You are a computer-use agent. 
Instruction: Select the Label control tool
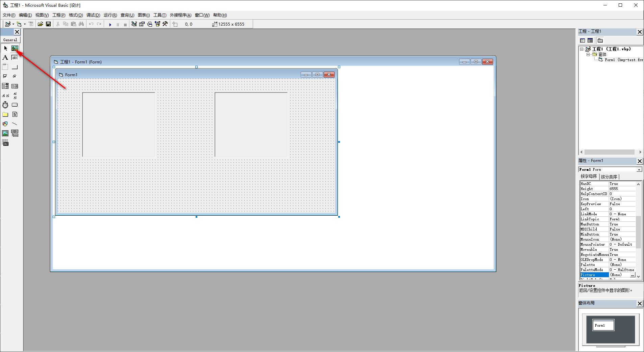coord(5,58)
